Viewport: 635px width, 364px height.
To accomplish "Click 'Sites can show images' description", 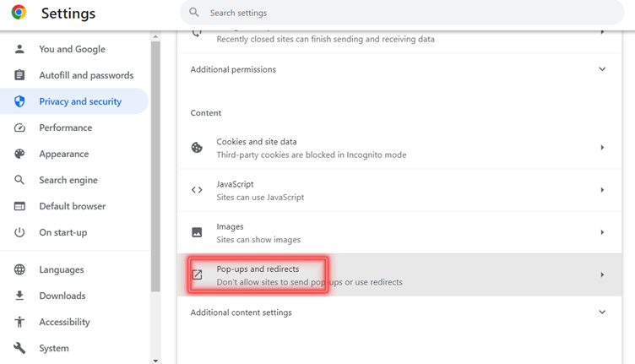I will point(258,240).
